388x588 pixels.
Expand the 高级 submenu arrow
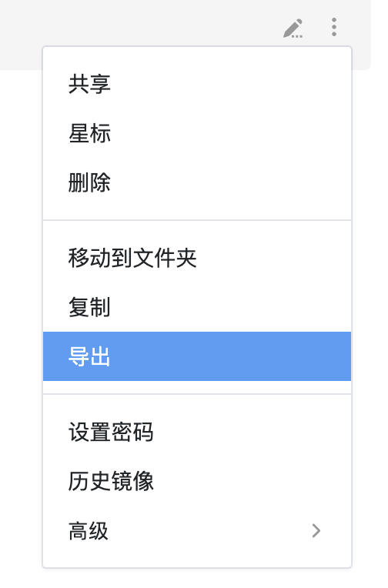point(316,530)
